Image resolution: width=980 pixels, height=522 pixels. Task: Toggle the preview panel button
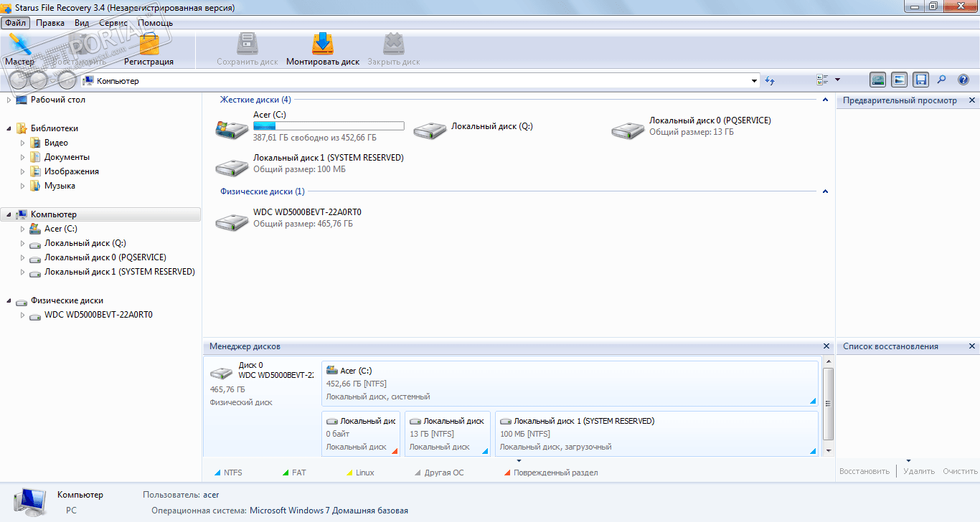click(900, 80)
